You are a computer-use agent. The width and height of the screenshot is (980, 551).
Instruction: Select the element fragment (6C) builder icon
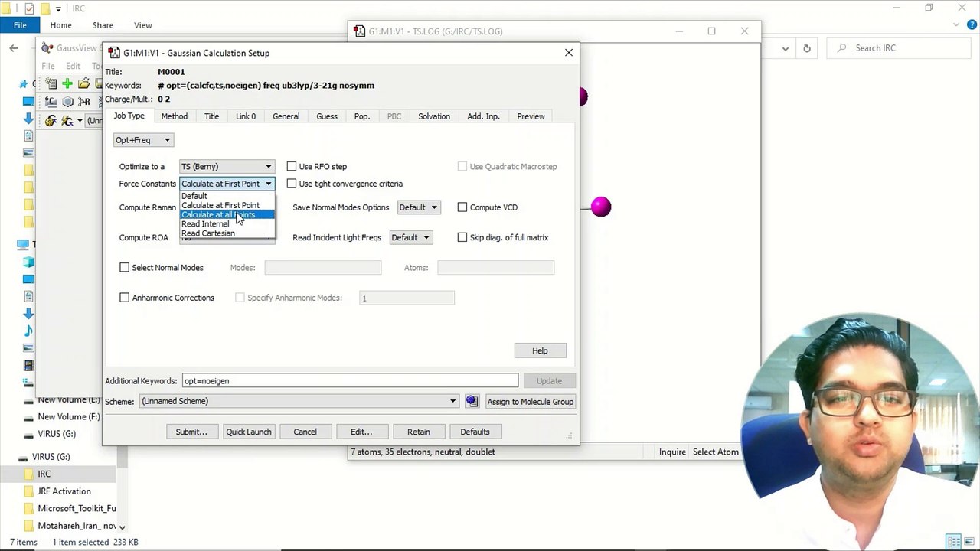[51, 102]
